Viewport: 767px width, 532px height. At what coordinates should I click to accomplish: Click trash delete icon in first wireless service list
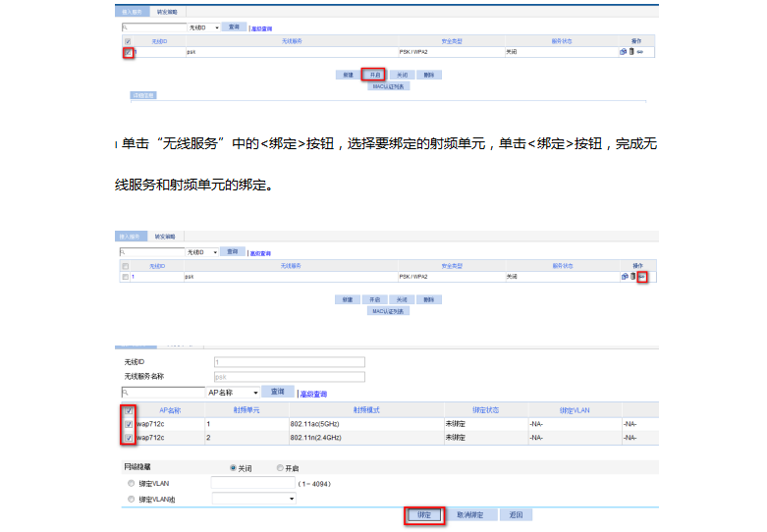click(x=631, y=51)
